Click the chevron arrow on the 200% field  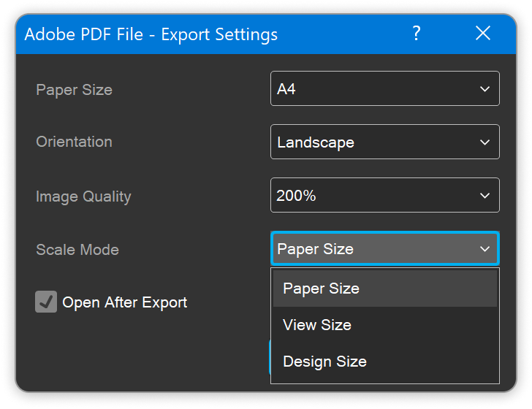pos(484,196)
